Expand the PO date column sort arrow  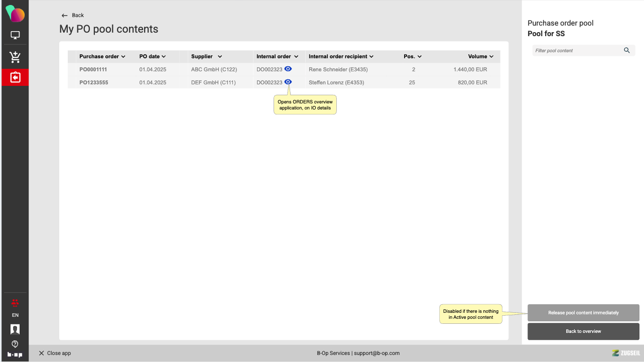tap(164, 57)
